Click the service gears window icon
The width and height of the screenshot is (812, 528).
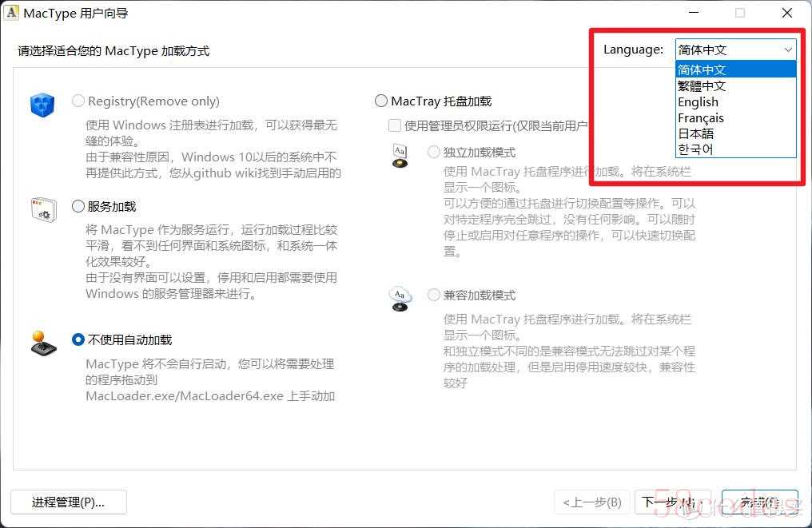(43, 209)
